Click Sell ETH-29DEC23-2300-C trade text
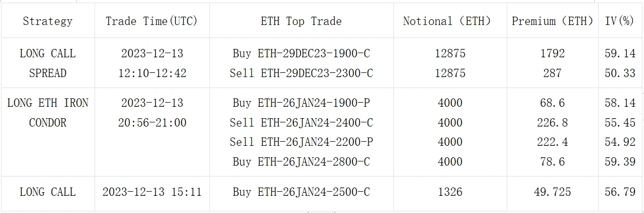The image size is (644, 213). pos(301,73)
